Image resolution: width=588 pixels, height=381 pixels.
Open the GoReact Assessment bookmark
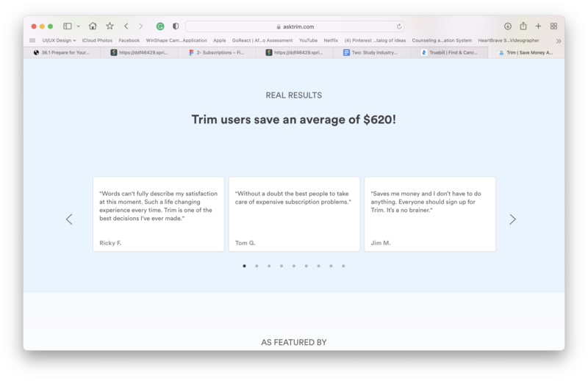pyautogui.click(x=262, y=40)
